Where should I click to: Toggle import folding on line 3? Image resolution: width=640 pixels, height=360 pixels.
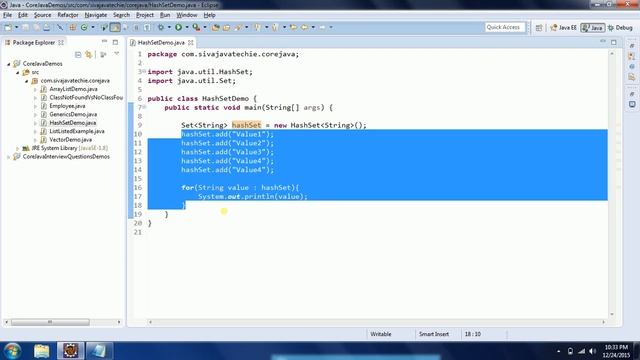click(x=144, y=72)
